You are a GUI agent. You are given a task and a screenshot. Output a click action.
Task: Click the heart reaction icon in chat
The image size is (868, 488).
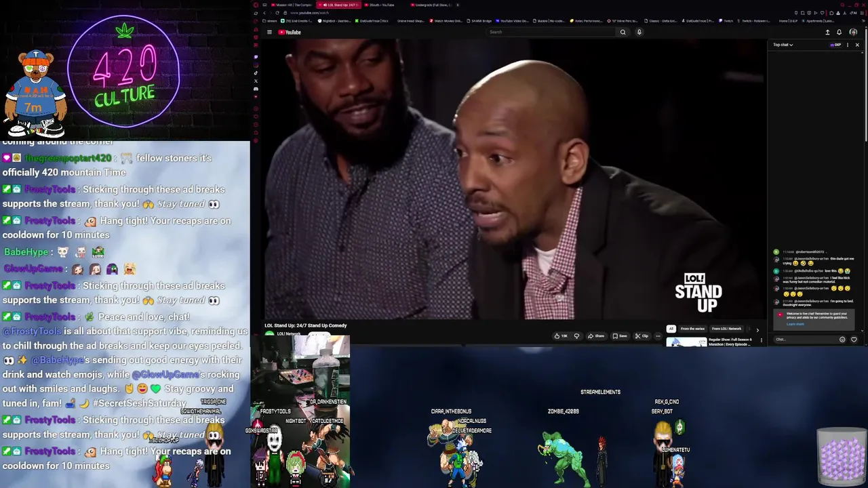pos(854,340)
